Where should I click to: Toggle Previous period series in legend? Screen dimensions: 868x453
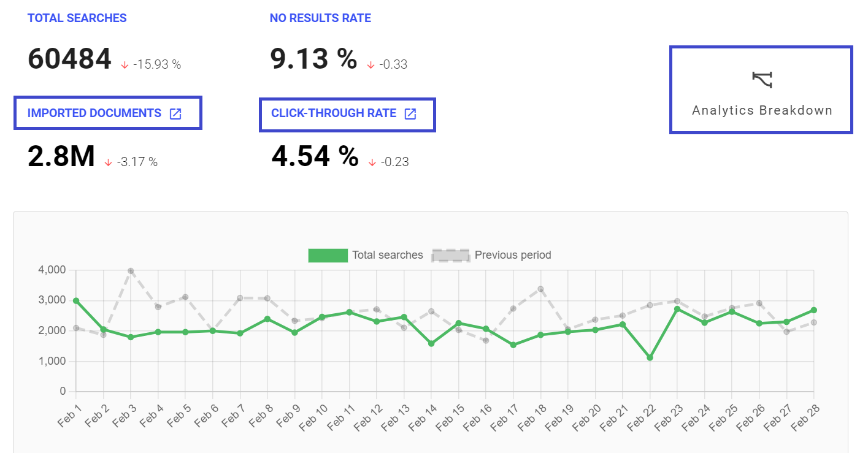(x=491, y=255)
